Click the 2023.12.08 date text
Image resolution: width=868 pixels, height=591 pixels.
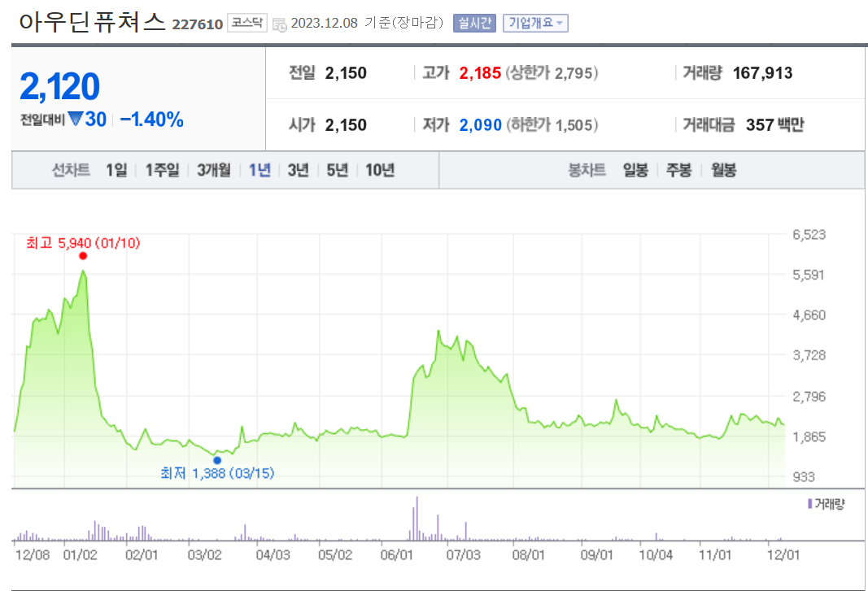(324, 24)
